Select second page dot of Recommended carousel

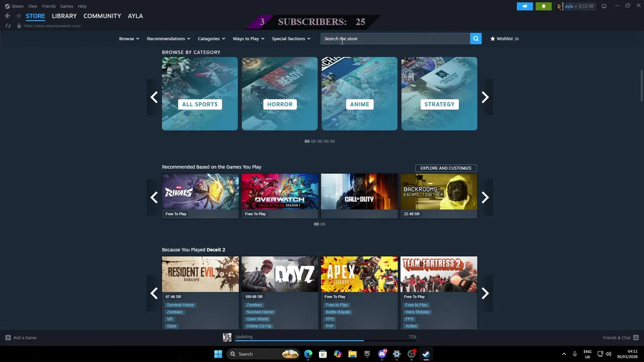[323, 224]
